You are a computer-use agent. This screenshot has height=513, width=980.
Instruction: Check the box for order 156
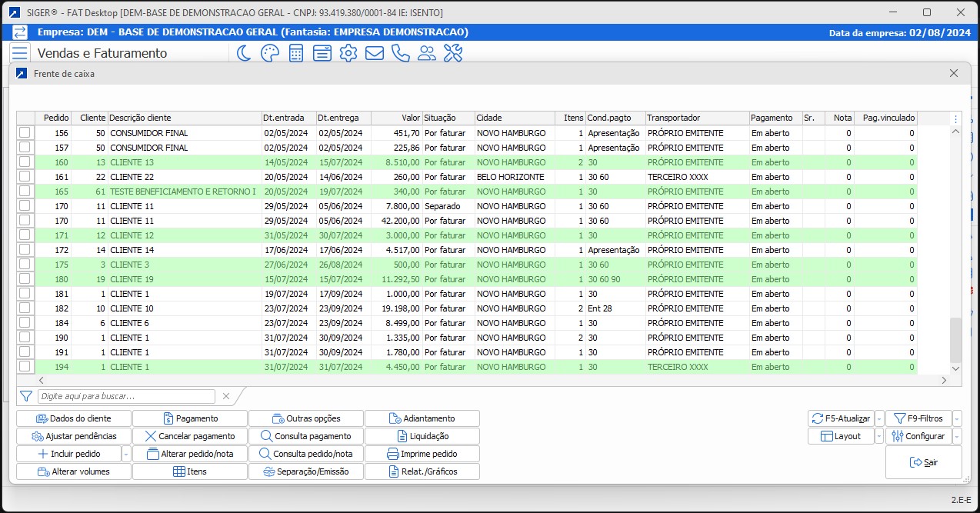[25, 133]
